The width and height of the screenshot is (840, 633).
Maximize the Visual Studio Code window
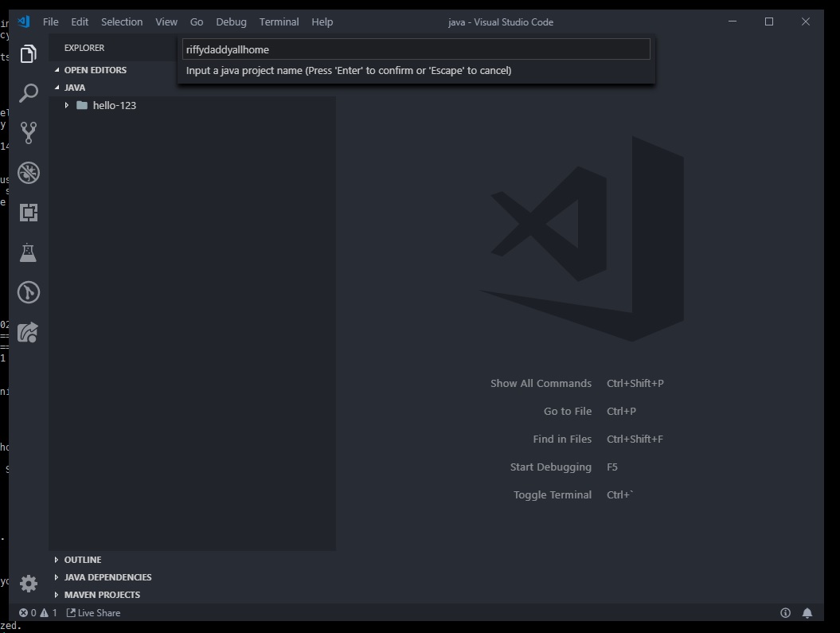tap(769, 21)
